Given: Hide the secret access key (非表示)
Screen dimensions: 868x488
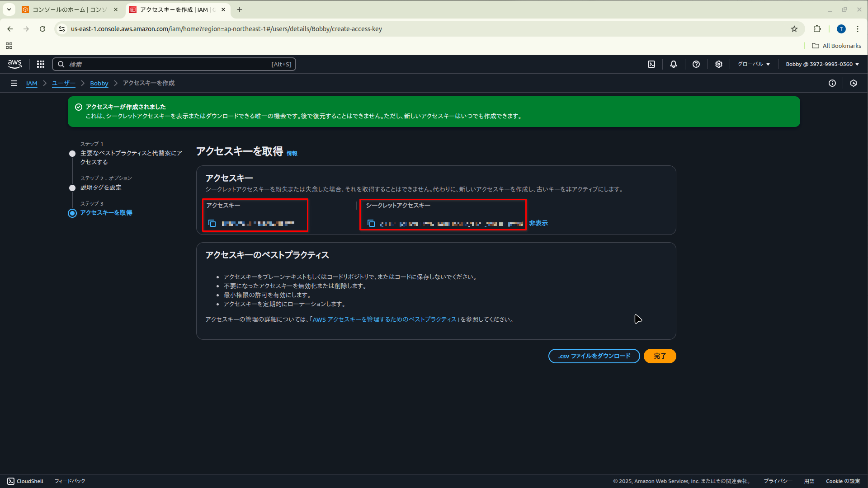Looking at the screenshot, I should 538,223.
